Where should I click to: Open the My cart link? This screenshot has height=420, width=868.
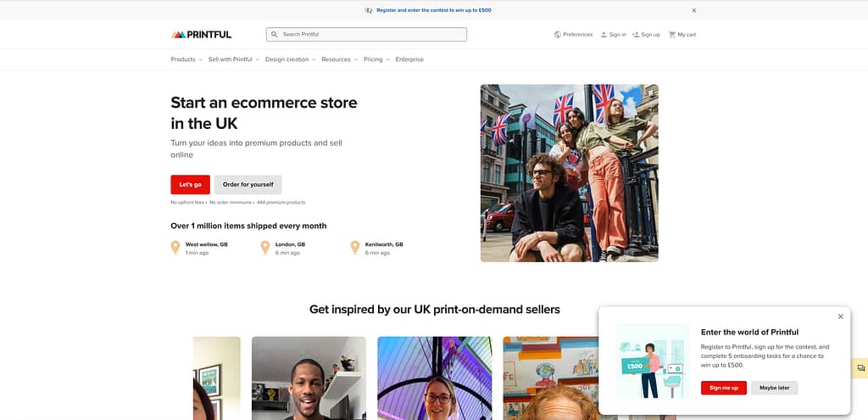click(687, 34)
